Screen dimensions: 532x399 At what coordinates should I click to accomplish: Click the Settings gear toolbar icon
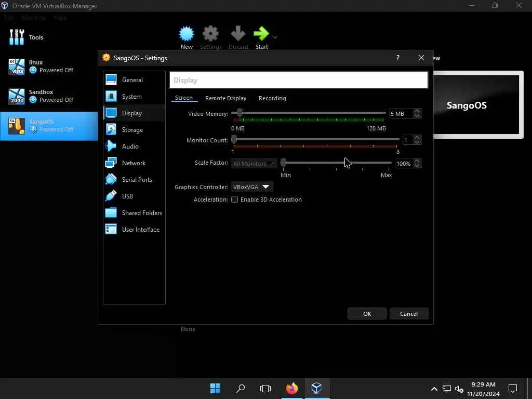coord(211,37)
